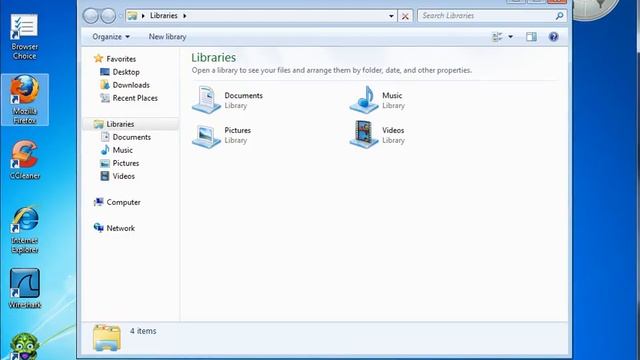Select Libraries in the navigation pane

point(120,124)
